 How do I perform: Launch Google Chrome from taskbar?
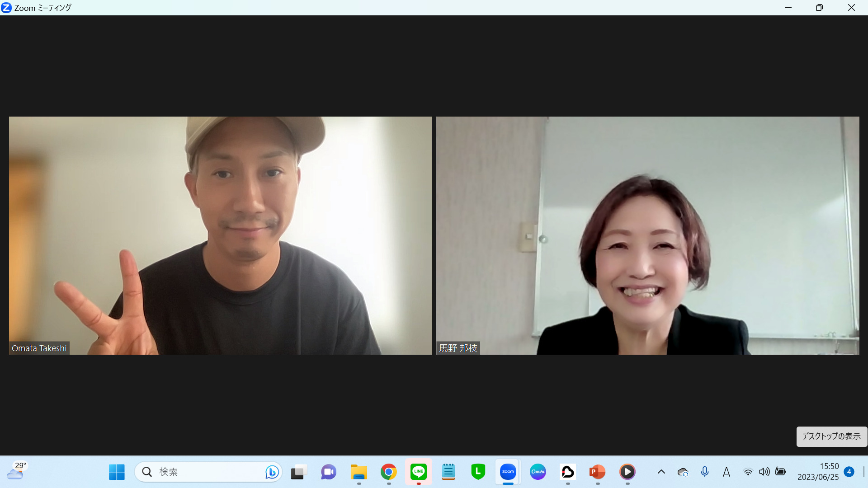pyautogui.click(x=388, y=472)
